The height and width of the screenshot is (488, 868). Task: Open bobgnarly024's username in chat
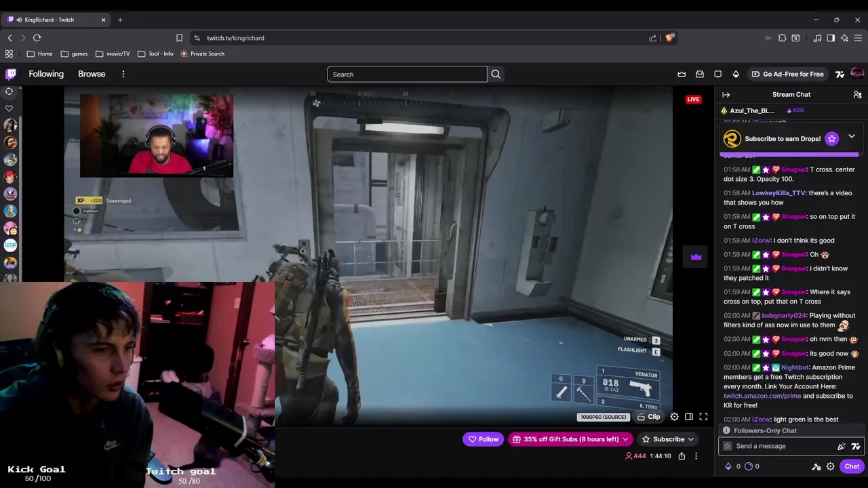pos(783,315)
